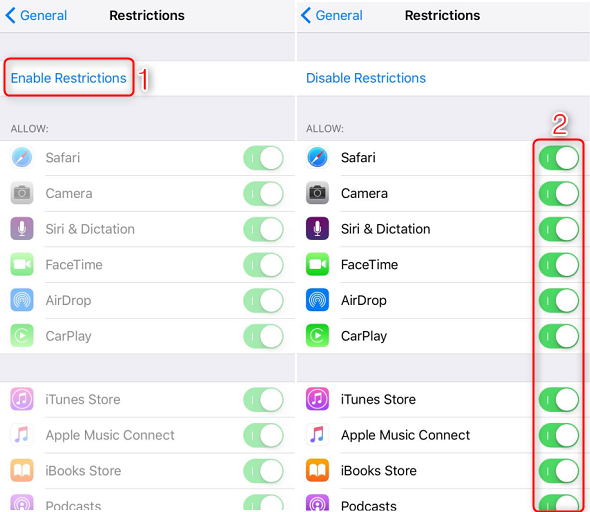Viewport: 590px width, 512px height.
Task: Disable Camera switch in the right panel
Action: (x=559, y=194)
